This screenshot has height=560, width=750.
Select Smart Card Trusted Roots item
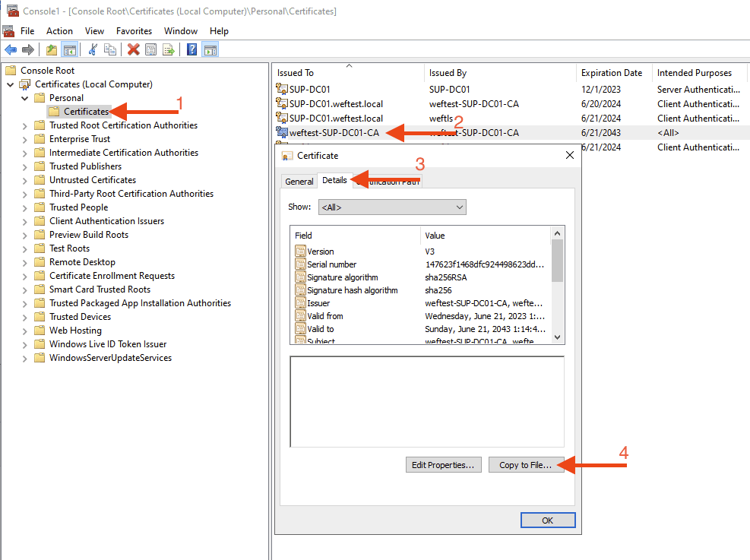(x=100, y=289)
